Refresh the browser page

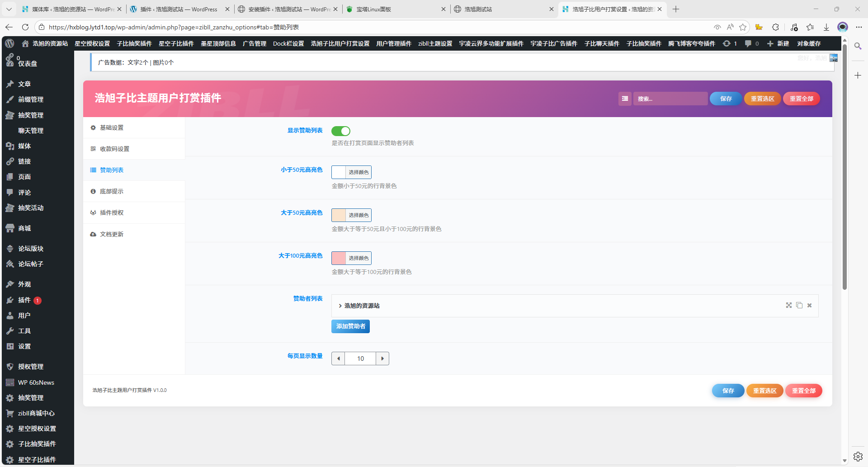(x=25, y=27)
